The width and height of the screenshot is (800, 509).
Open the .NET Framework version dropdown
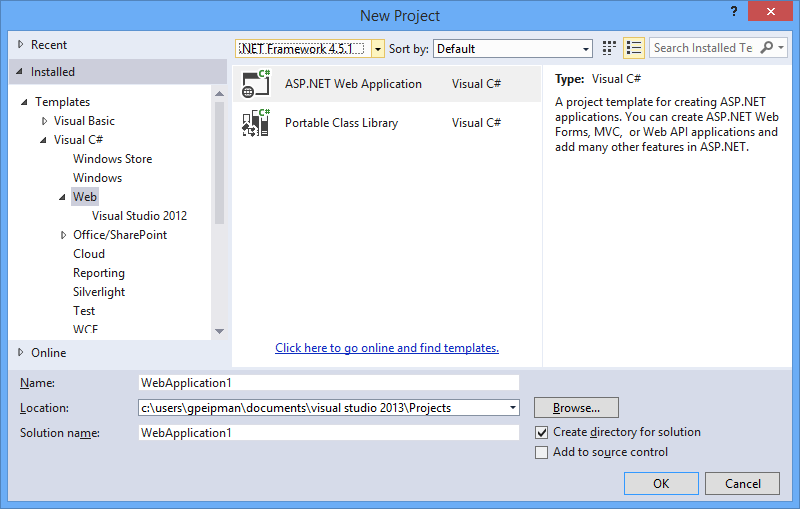[378, 49]
